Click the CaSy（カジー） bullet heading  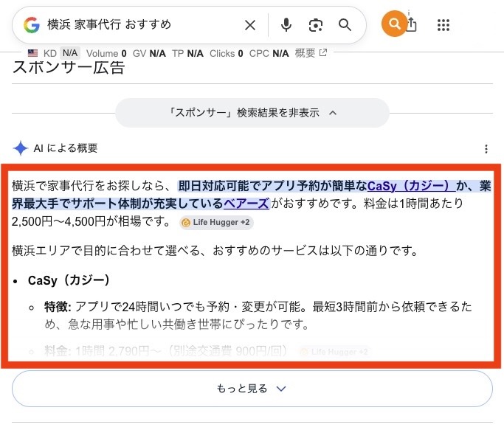(x=69, y=280)
